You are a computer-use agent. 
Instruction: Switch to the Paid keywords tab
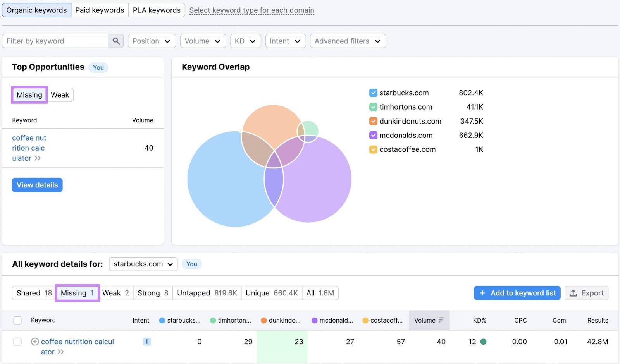(x=100, y=10)
